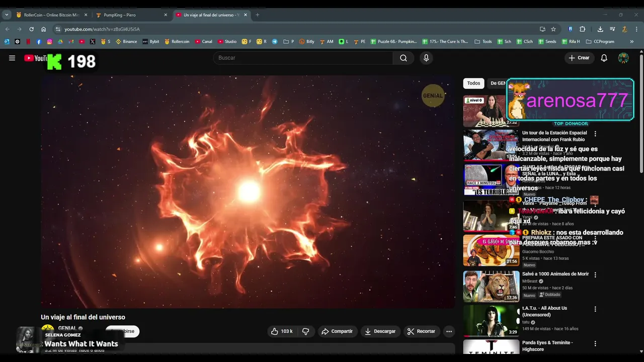This screenshot has height=362, width=644.
Task: Open Panda Eyes & Teminite Highscore video
Action: (x=547, y=346)
